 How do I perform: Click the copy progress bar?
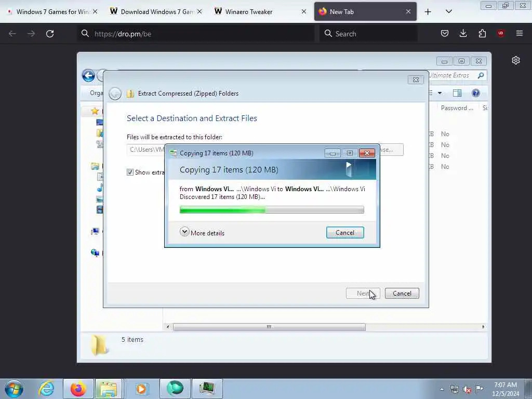coord(272,210)
